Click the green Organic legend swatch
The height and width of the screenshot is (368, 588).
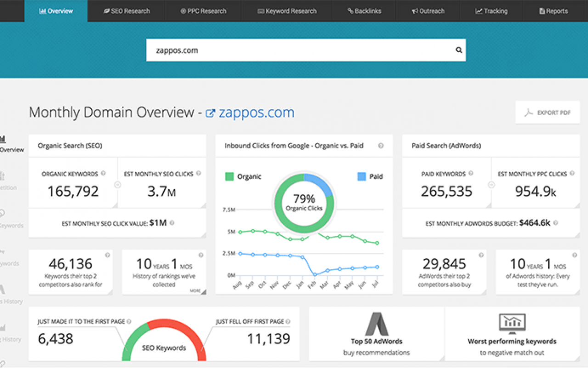(229, 176)
